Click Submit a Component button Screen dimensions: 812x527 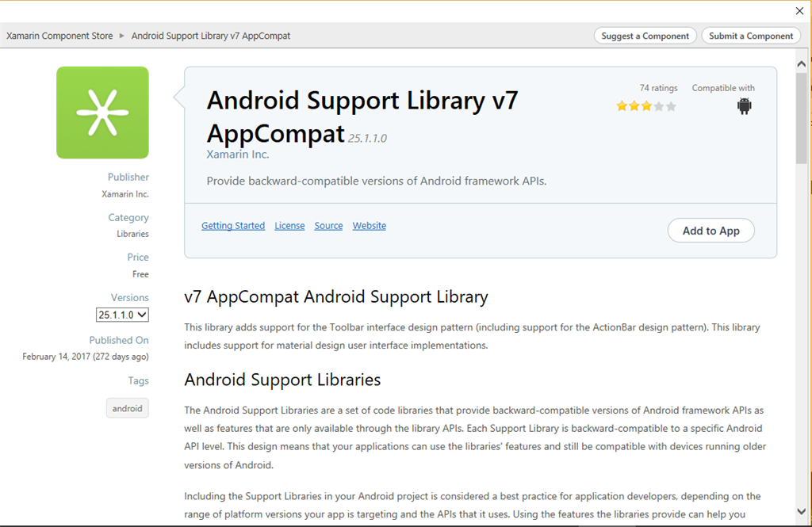coord(750,36)
